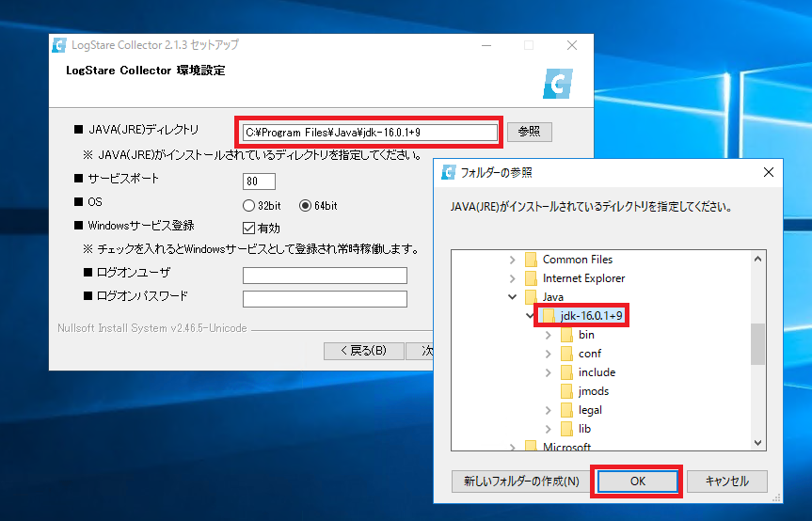Image resolution: width=812 pixels, height=521 pixels.
Task: Select the lib folder icon
Action: [x=567, y=429]
